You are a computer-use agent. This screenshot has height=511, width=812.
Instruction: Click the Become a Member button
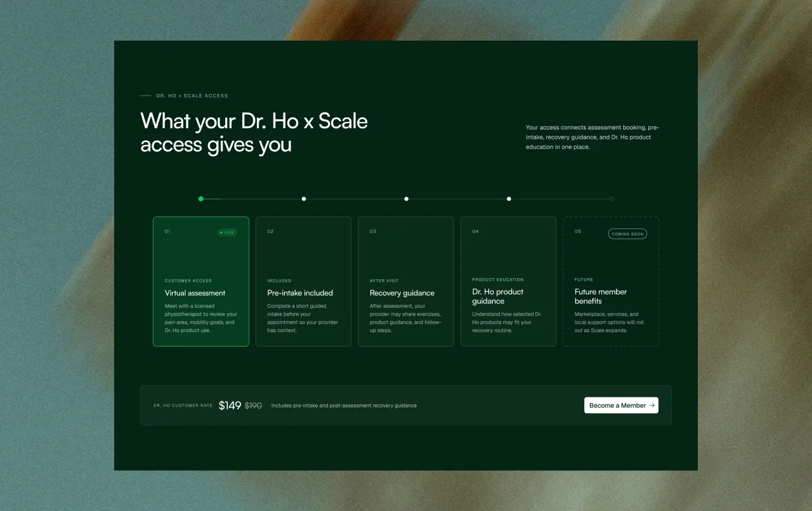click(621, 405)
